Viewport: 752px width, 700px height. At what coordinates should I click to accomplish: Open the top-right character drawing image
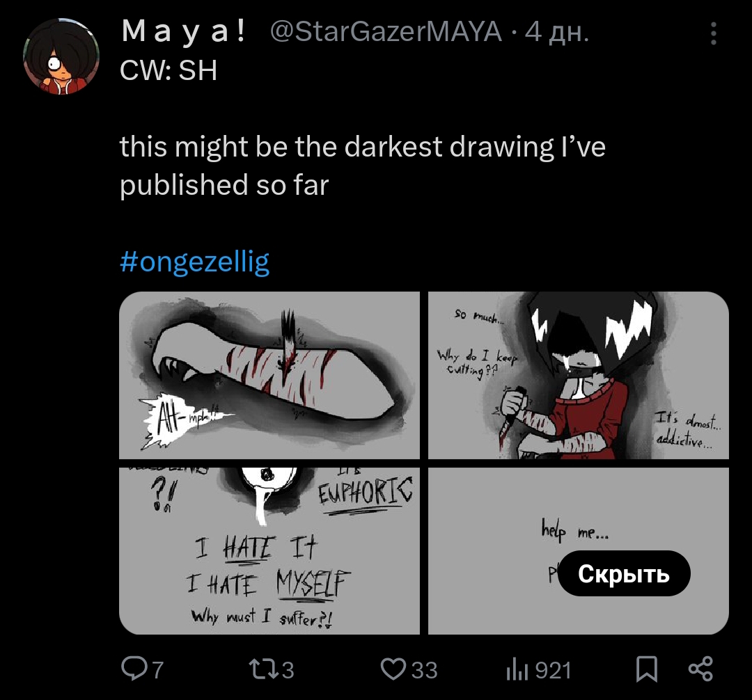click(579, 375)
